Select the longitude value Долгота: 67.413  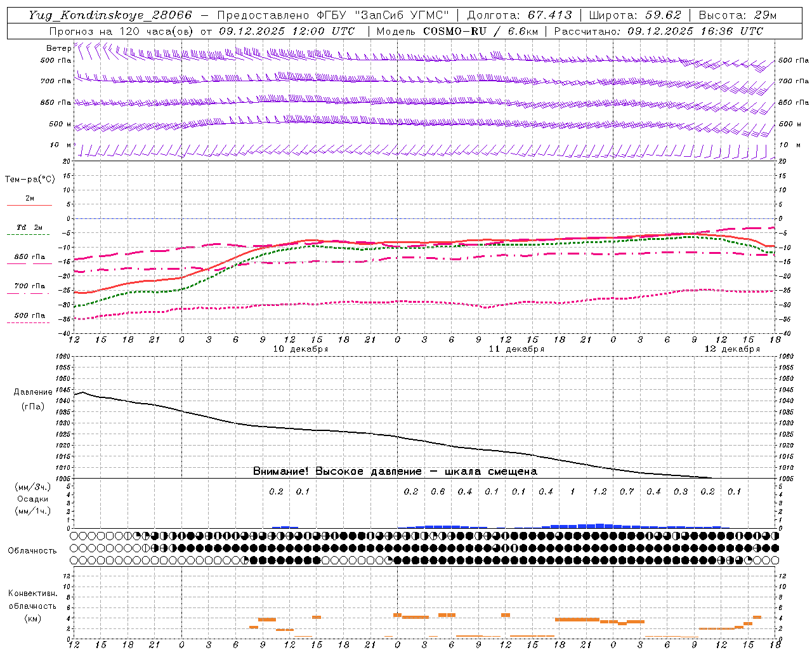[519, 15]
